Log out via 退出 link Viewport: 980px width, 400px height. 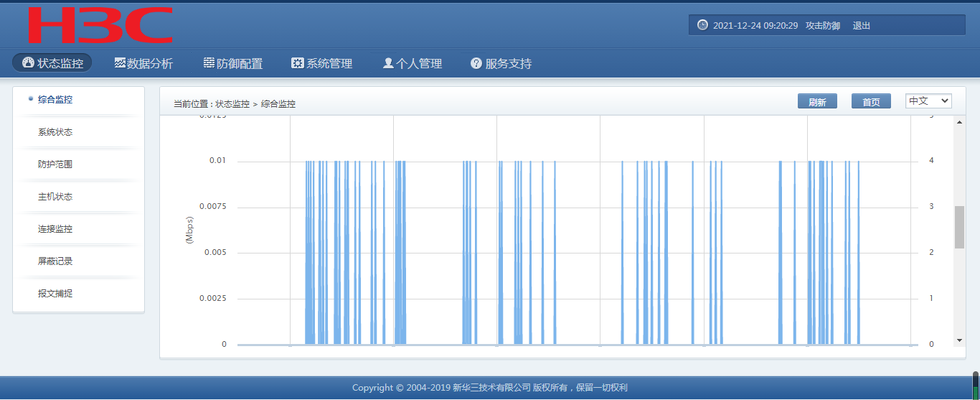(862, 25)
